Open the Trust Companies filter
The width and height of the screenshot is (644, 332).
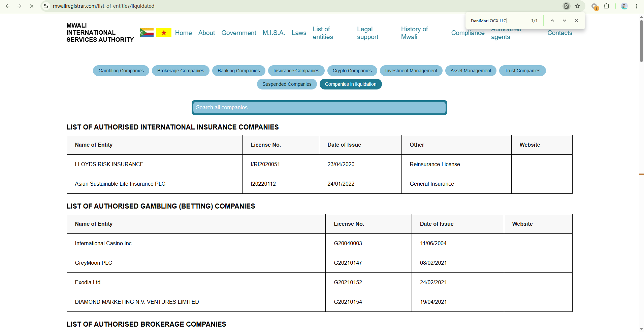click(x=522, y=71)
